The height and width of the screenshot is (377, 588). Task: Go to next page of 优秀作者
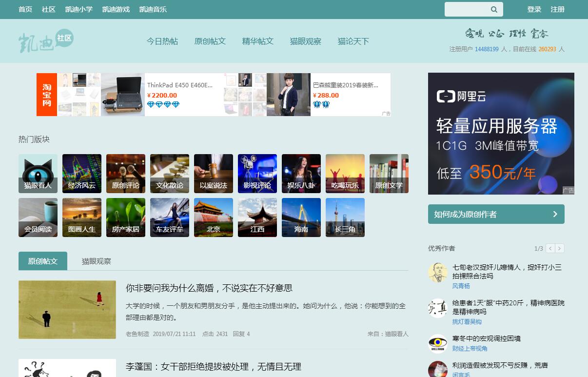coord(560,249)
